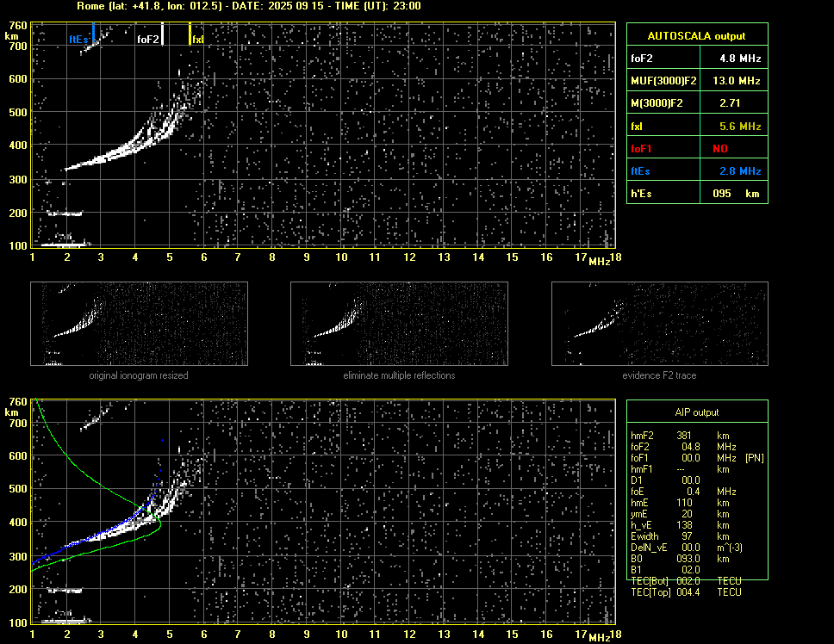Image resolution: width=834 pixels, height=644 pixels.
Task: Select the 2.71 M(3000)F2 value
Action: coord(730,103)
